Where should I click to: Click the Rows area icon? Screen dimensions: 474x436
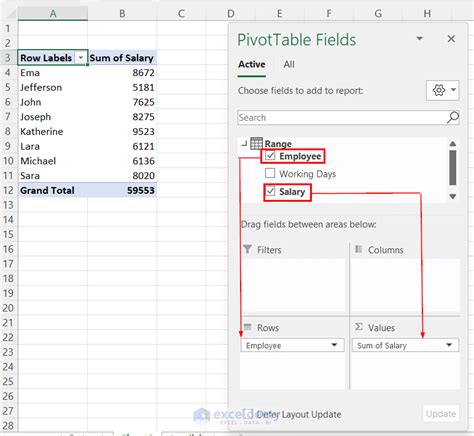(x=247, y=327)
